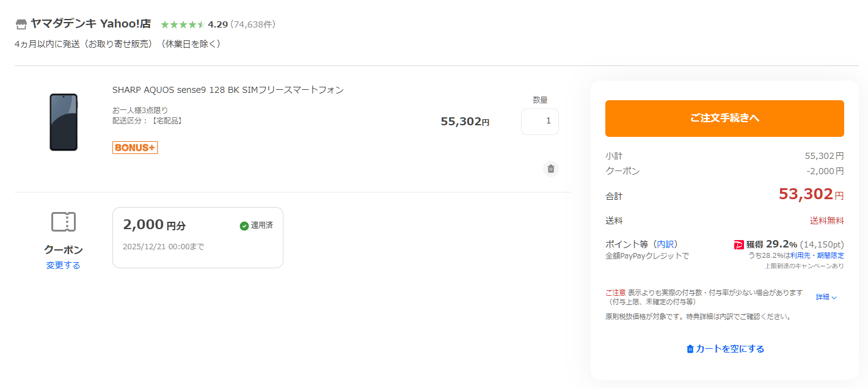Empty the cart via カートを空にする

725,349
